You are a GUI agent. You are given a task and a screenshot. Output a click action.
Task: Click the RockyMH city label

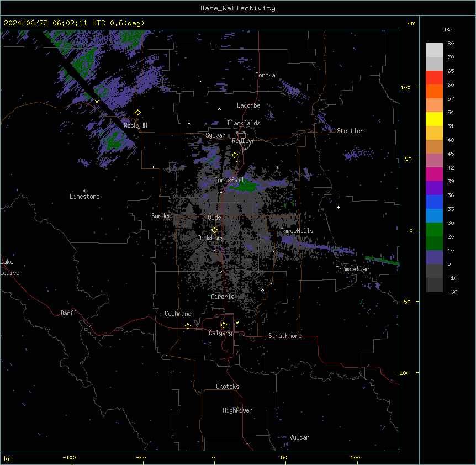coord(135,125)
